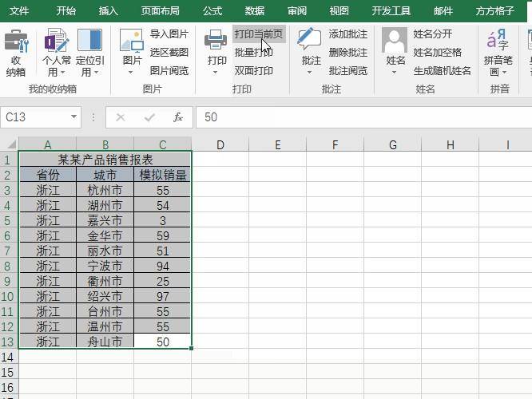Viewport: 532px width, 399px height.
Task: Switch to the 插入 tab
Action: (108, 11)
